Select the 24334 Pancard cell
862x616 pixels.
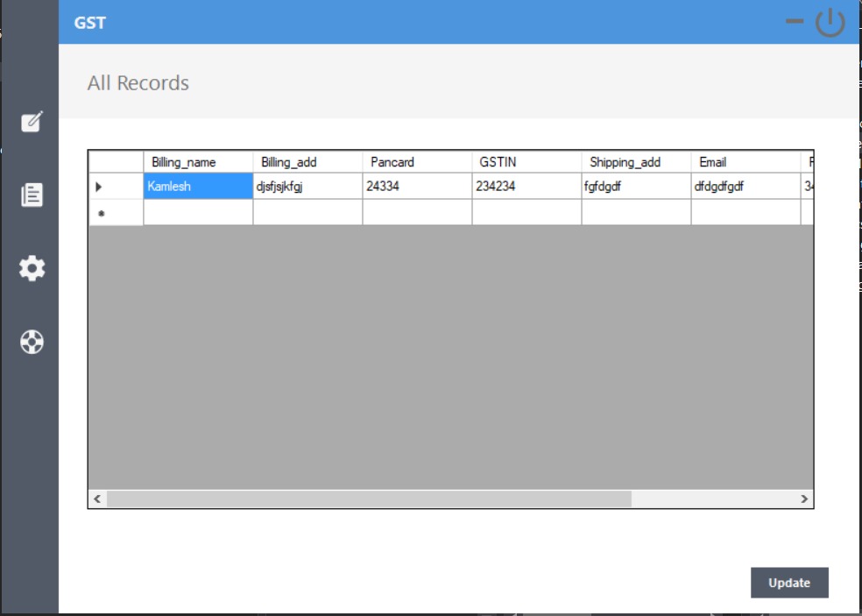[417, 186]
